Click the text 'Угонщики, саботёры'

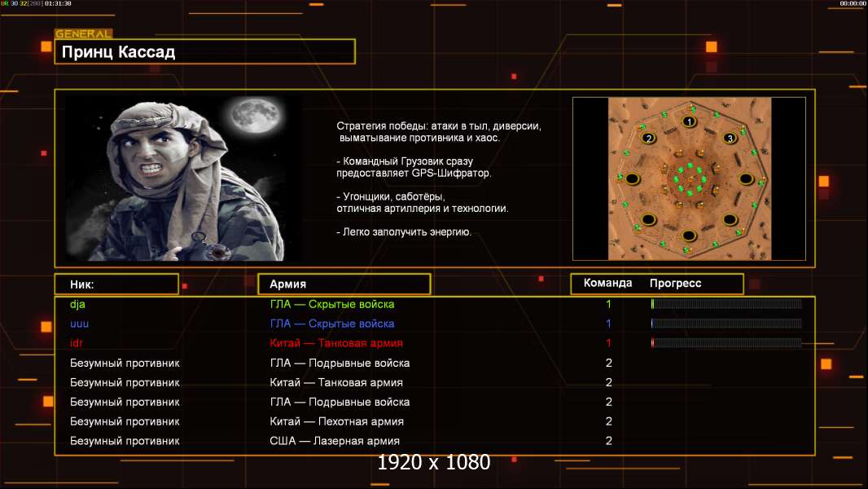pyautogui.click(x=391, y=196)
